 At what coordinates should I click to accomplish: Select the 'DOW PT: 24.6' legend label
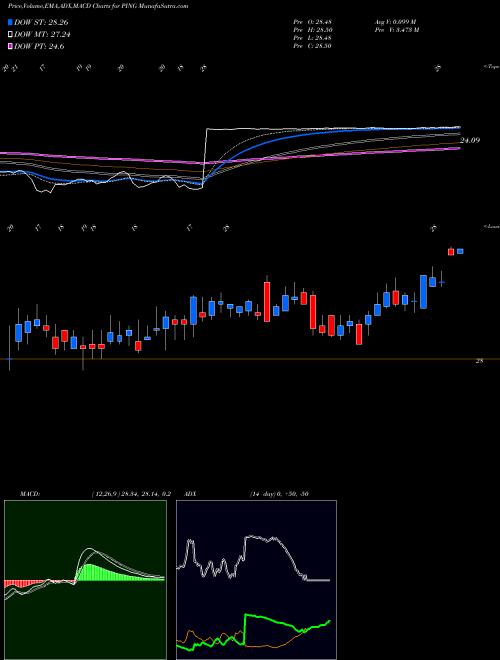(39, 46)
